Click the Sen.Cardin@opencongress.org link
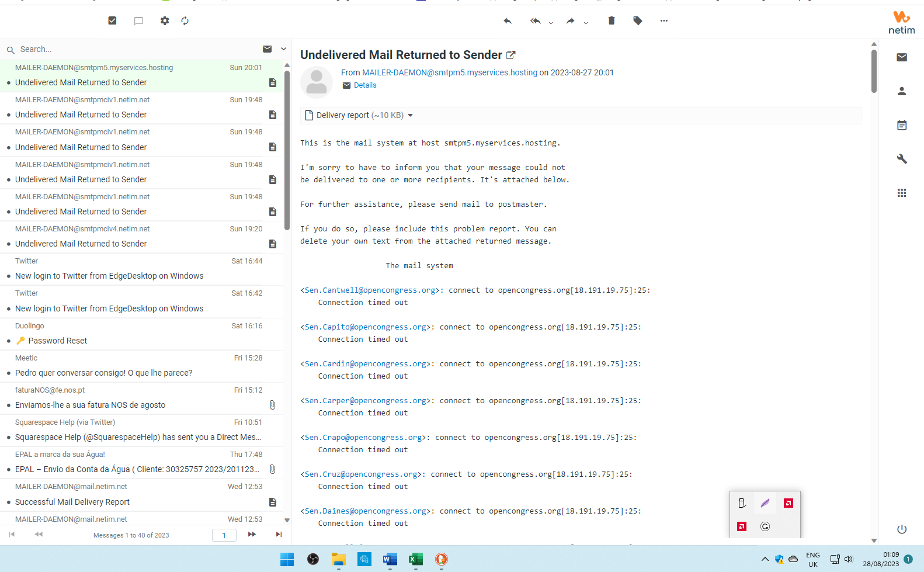Image resolution: width=924 pixels, height=572 pixels. [x=366, y=364]
